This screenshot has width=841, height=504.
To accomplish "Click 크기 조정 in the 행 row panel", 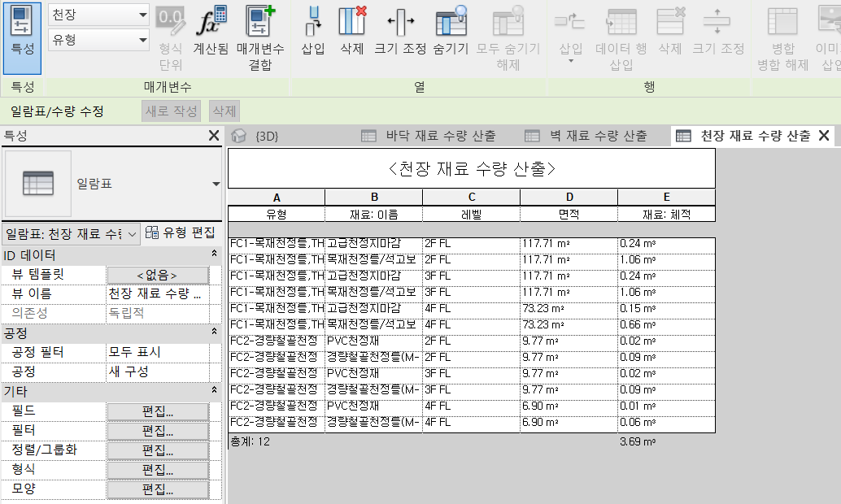I will 718,31.
